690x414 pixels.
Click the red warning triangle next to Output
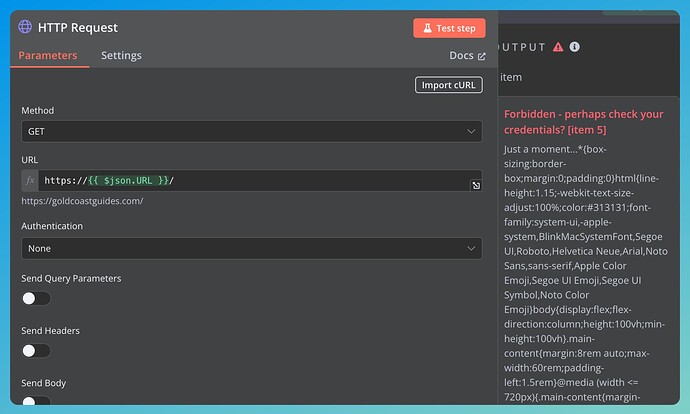pyautogui.click(x=558, y=47)
